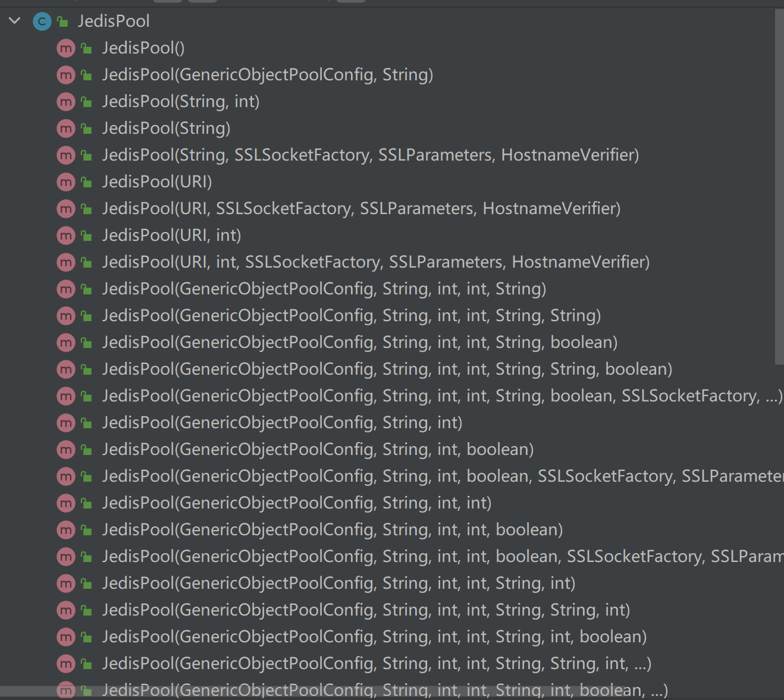Viewport: 784px width, 700px height.
Task: Select constructor with String, int, boolean, SSLSocketFactory
Action: pos(443,476)
